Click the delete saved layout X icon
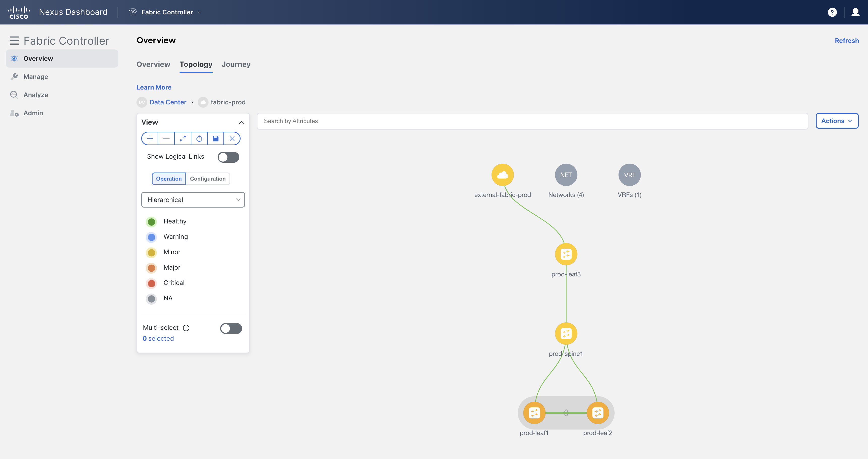868x459 pixels. 232,138
